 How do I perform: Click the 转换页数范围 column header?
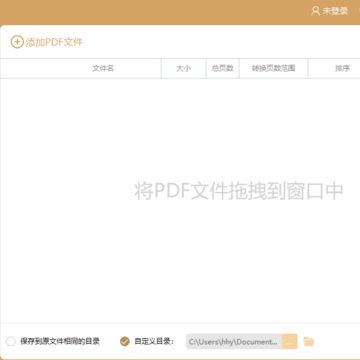274,68
